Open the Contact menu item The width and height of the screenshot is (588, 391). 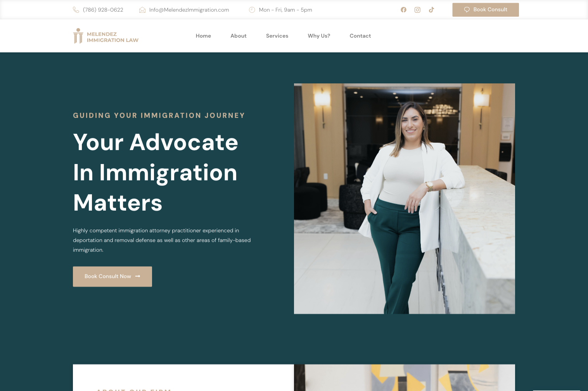(x=360, y=36)
